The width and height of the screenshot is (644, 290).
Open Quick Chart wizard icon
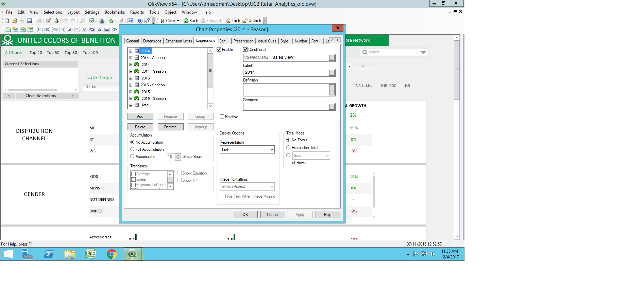(x=102, y=21)
